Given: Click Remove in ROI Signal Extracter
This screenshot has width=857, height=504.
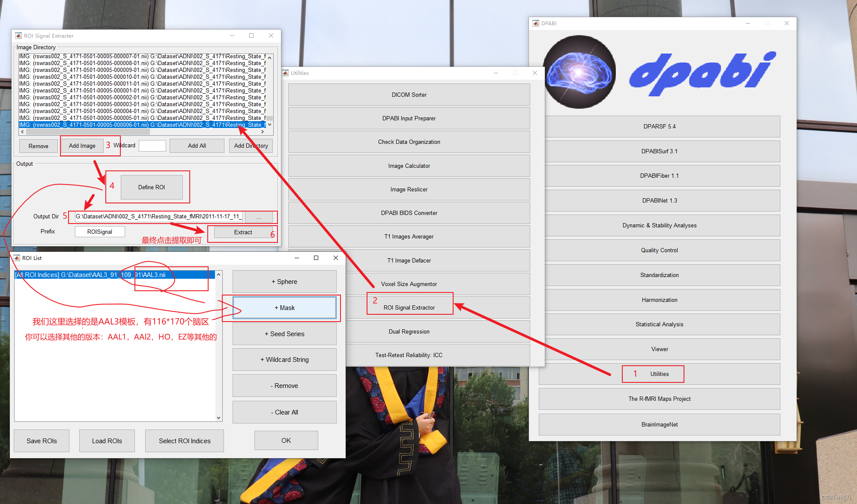Looking at the screenshot, I should tap(39, 146).
